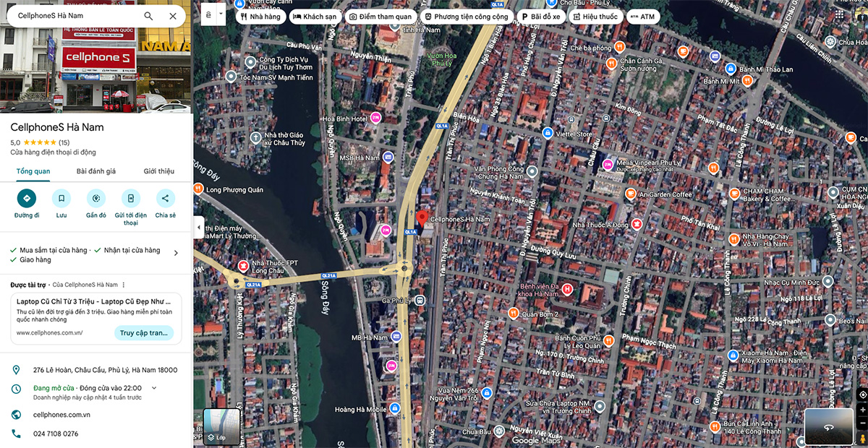The height and width of the screenshot is (448, 868).
Task: Click the Gần đó nearby icon
Action: pyautogui.click(x=96, y=198)
